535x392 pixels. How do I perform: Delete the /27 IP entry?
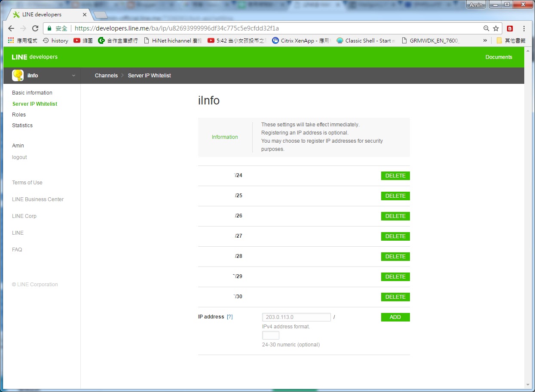[395, 236]
